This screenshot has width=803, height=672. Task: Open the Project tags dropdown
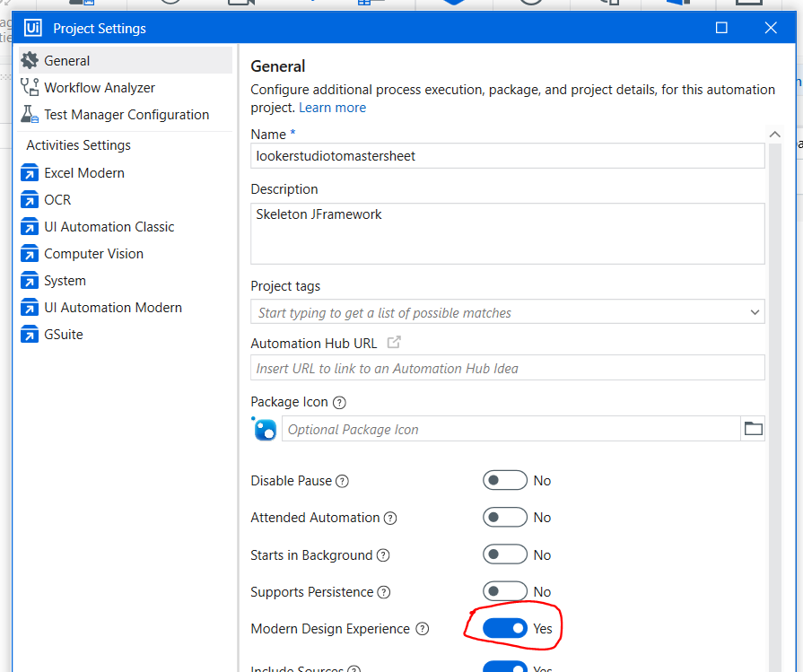click(x=758, y=310)
